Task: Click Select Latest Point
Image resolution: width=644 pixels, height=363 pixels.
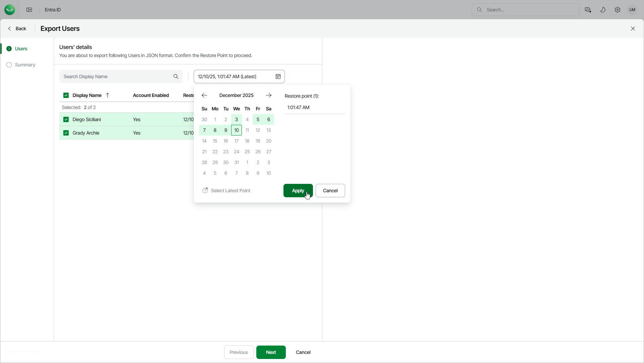Action: coord(230,191)
